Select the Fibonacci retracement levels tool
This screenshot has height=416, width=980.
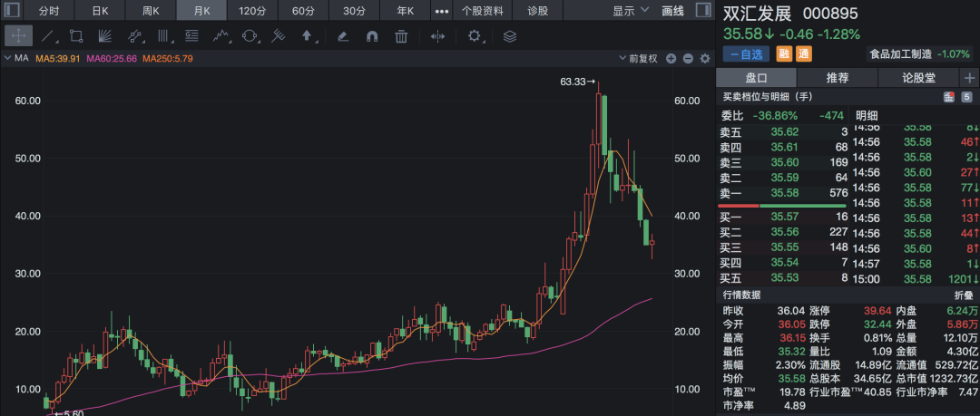[191, 36]
